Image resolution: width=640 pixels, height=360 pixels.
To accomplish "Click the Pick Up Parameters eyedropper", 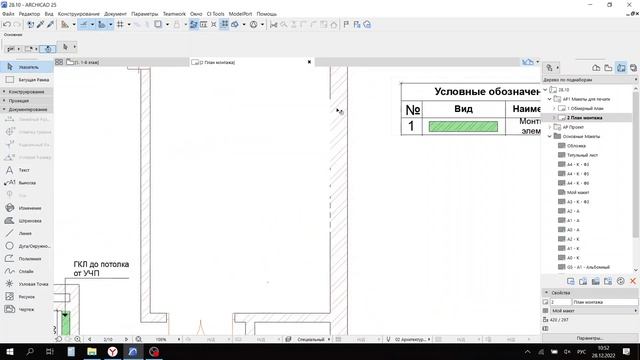I will click(x=40, y=24).
